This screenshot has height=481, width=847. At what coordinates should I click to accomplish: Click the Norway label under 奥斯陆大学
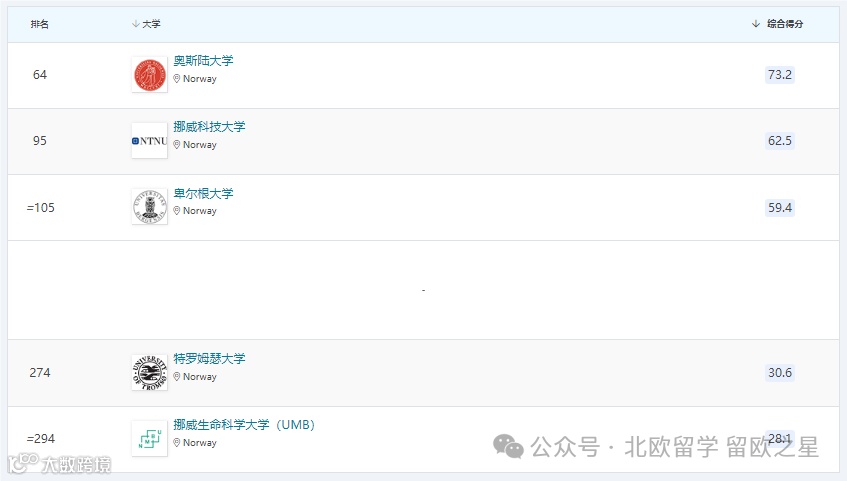tap(200, 79)
